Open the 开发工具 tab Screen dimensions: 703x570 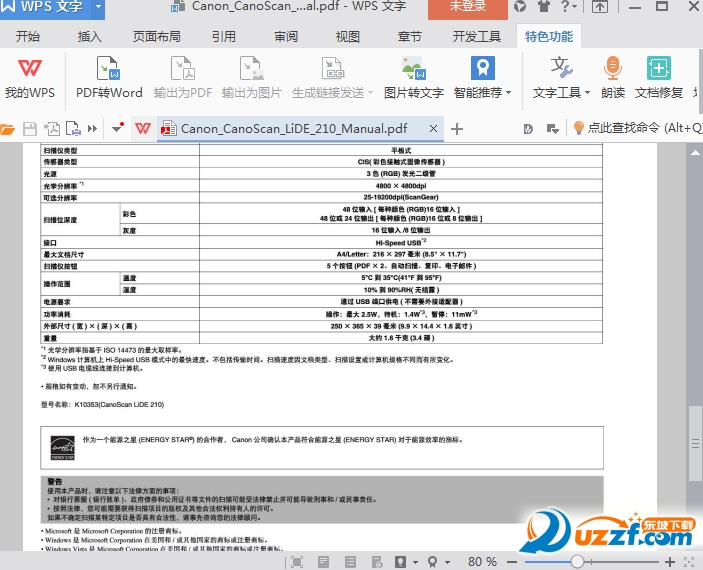click(477, 36)
